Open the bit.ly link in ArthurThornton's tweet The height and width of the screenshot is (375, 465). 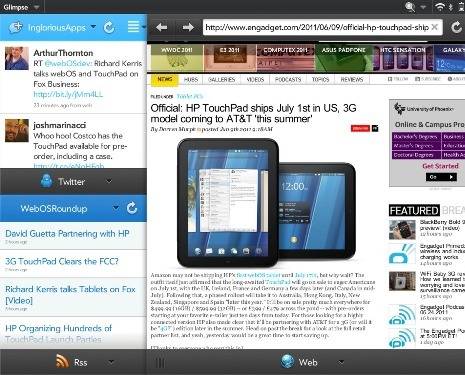click(x=68, y=94)
